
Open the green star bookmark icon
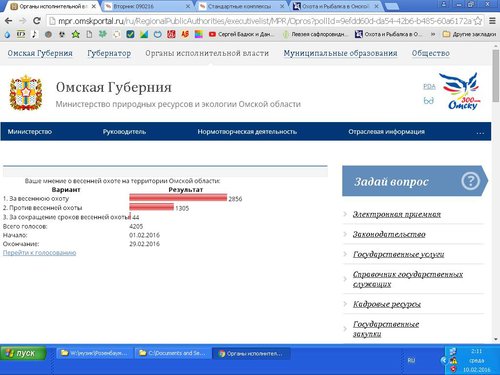76,34
